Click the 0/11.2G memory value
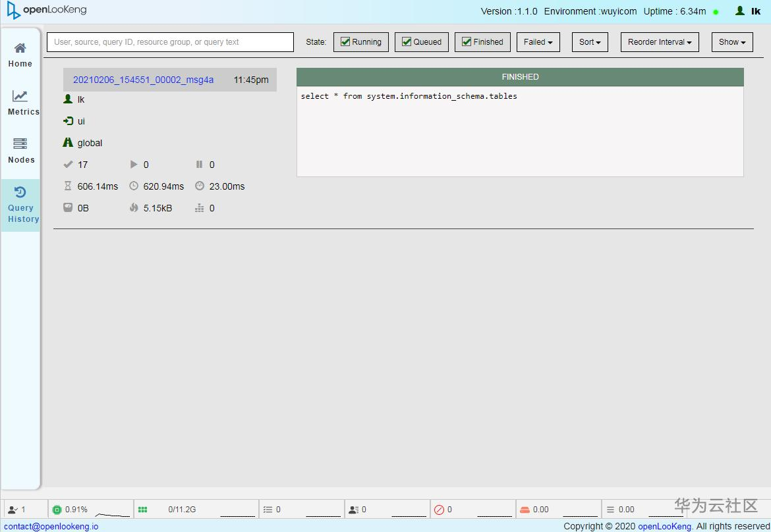The width and height of the screenshot is (771, 532). coord(182,510)
